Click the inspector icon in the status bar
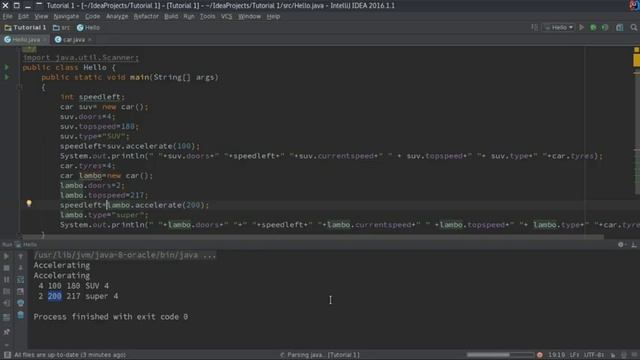The height and width of the screenshot is (360, 640). pos(624,355)
